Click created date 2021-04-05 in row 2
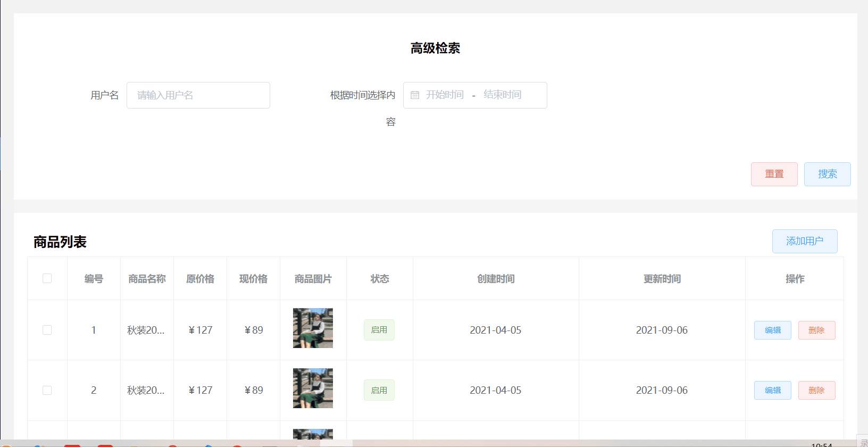868x447 pixels. [496, 390]
